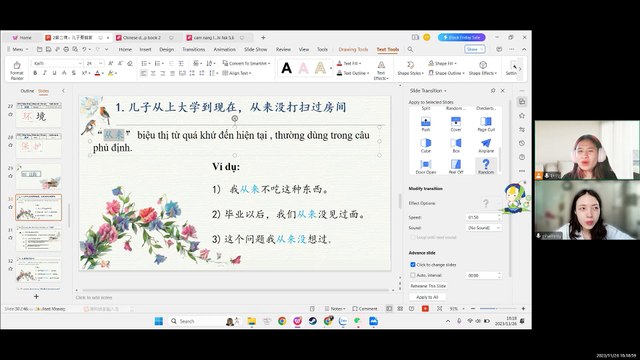Click the Share button
This screenshot has width=640, height=360.
coord(474,49)
